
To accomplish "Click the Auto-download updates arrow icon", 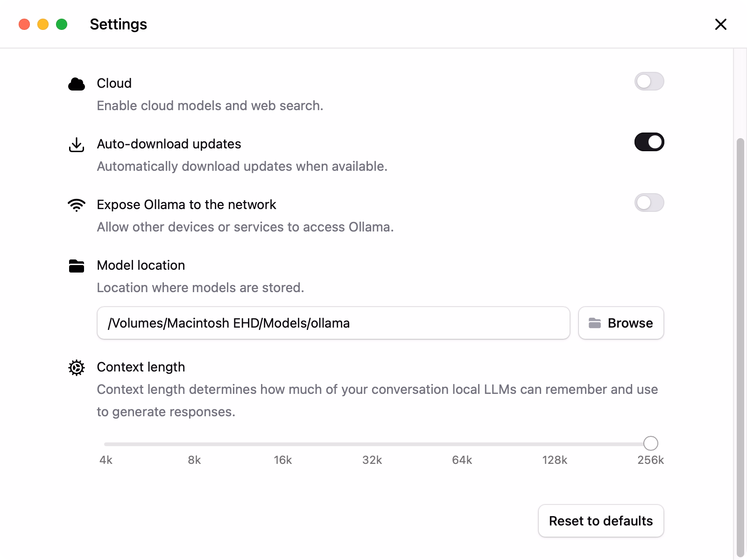I will [77, 145].
